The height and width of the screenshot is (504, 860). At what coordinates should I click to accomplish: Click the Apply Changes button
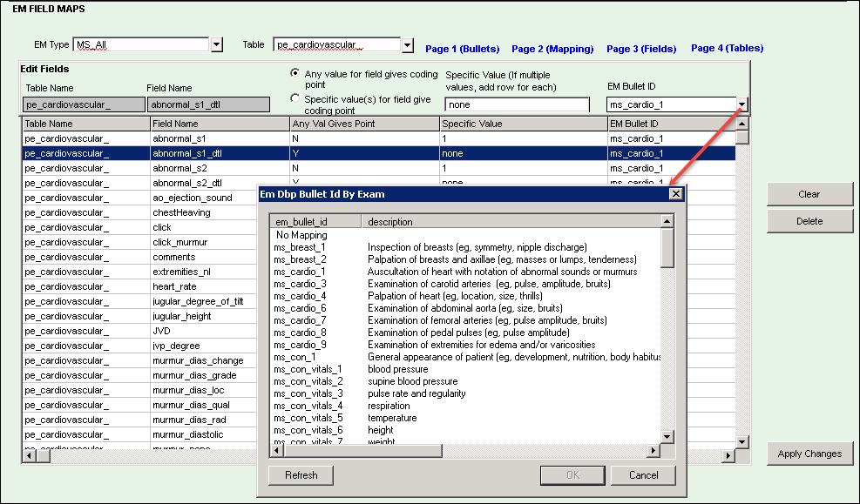click(809, 454)
